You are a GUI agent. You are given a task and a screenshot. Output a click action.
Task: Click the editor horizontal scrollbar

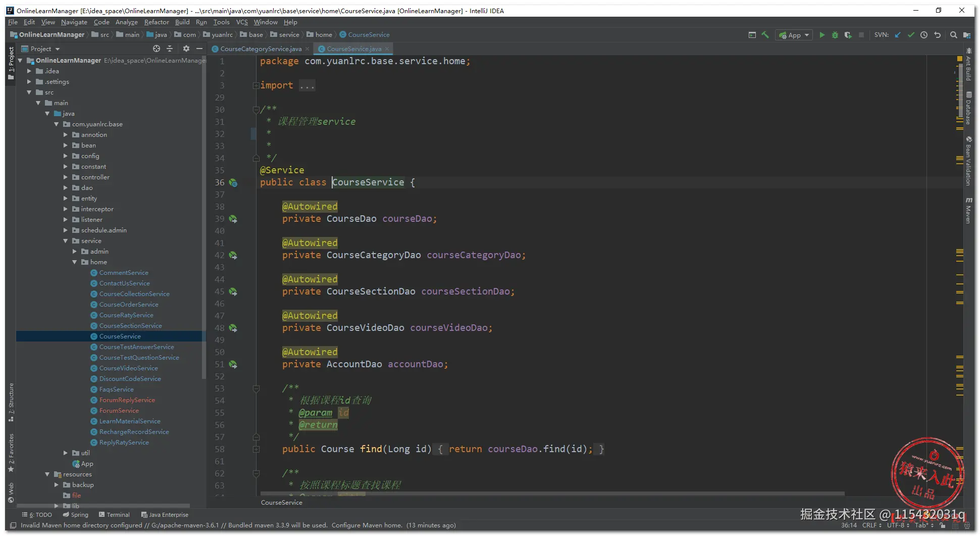point(552,494)
